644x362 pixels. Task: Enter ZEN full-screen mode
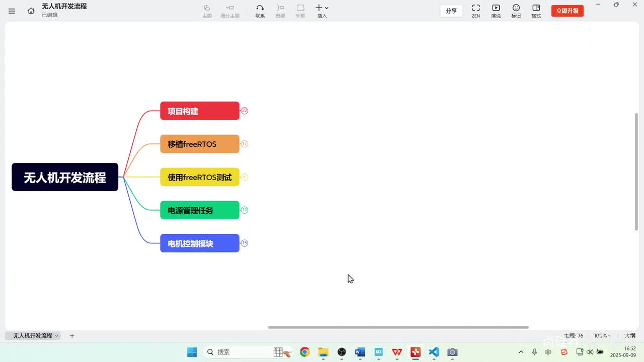[x=475, y=11]
